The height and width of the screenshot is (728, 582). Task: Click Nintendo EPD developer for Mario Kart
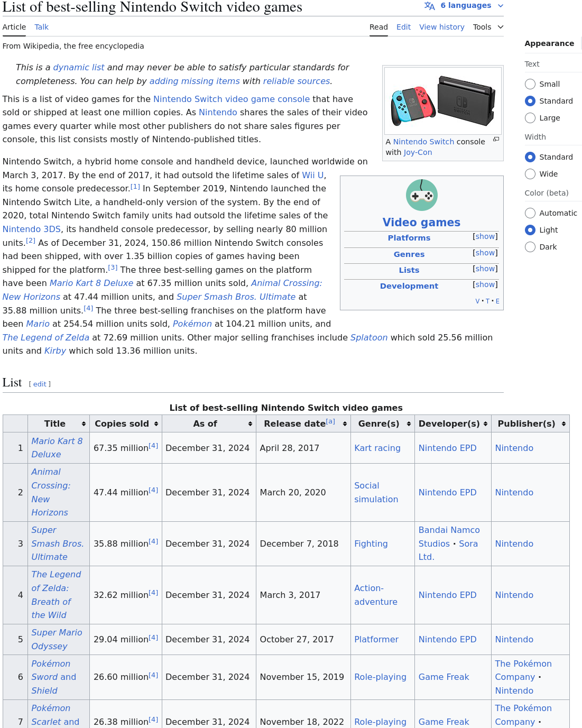(448, 448)
